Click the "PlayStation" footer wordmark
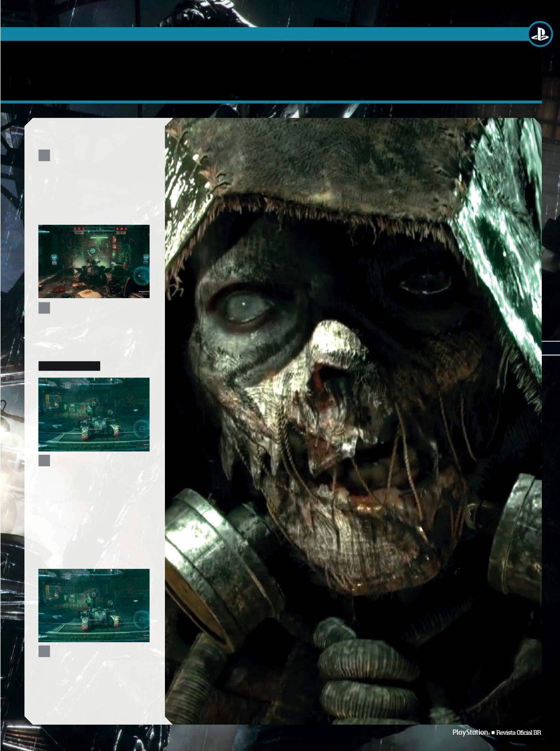Image resolution: width=560 pixels, height=751 pixels. 470,732
